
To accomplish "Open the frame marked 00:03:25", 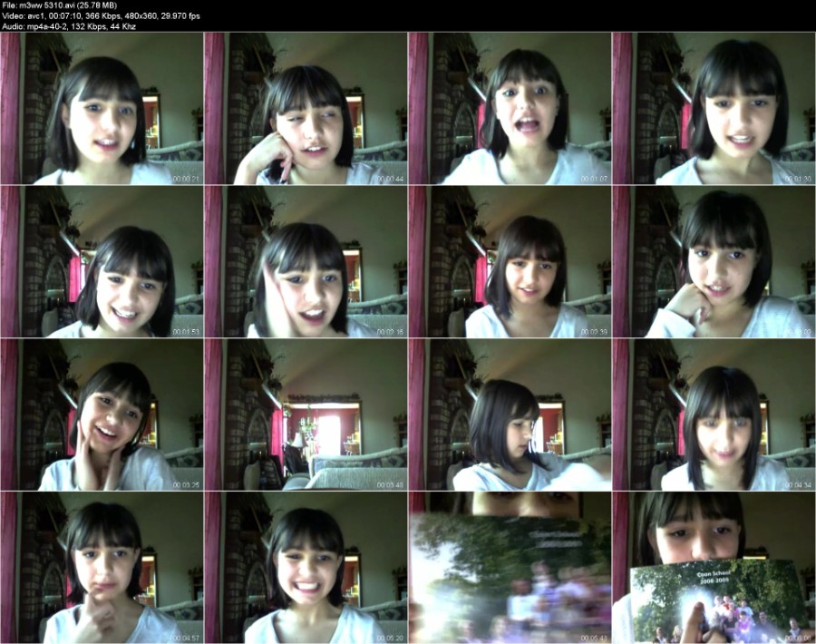I will (x=102, y=415).
